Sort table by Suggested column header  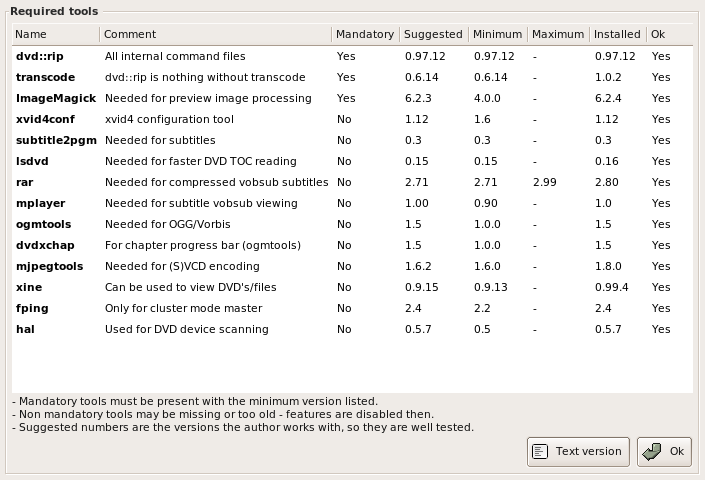(434, 34)
